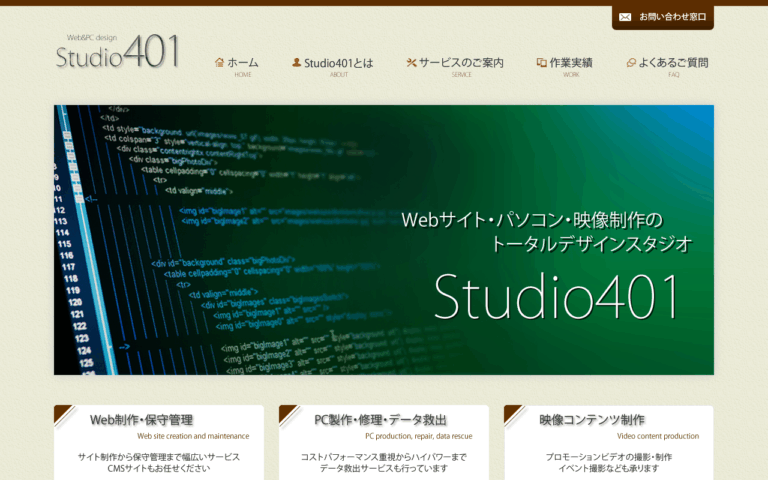Open Web制作・保守管理 card heading

coord(142,420)
